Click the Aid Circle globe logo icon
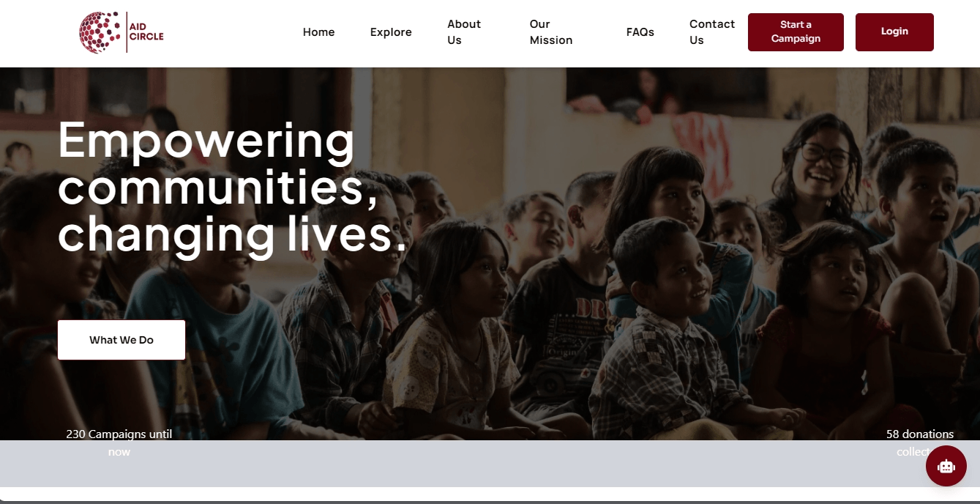Viewport: 980px width, 504px height. coord(100,32)
